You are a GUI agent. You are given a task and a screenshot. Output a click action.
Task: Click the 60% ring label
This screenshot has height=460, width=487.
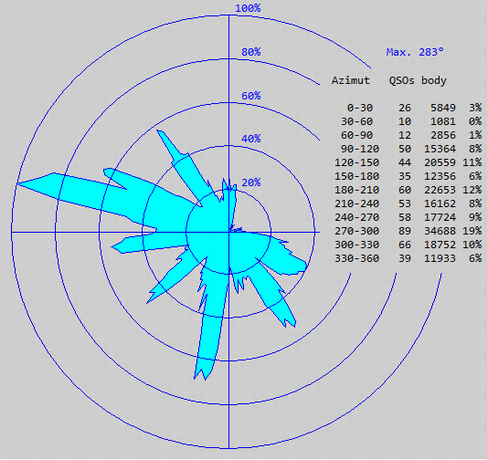tap(251, 96)
